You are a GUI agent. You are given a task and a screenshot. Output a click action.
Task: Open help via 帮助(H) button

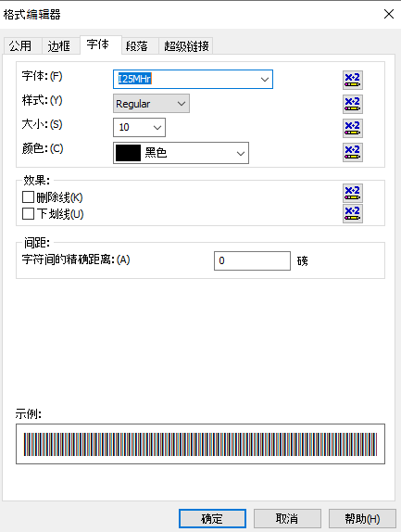coord(362,518)
